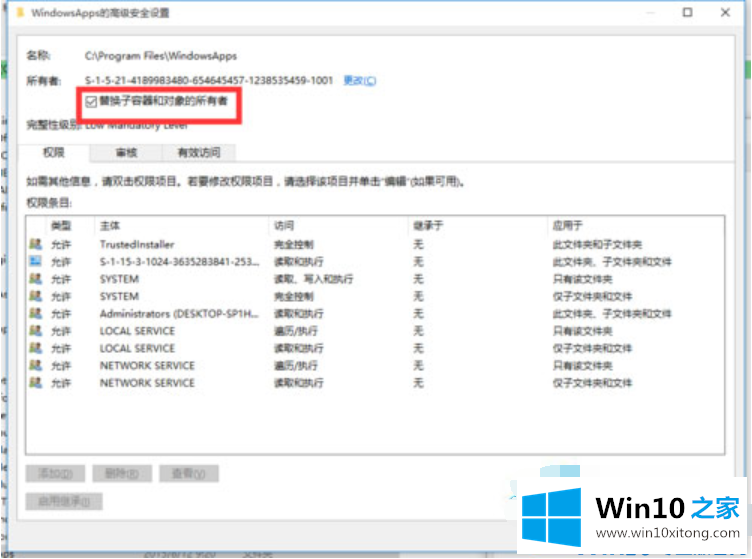Click the 添加(D) button
Viewport: 752px width, 559px height.
pyautogui.click(x=55, y=474)
